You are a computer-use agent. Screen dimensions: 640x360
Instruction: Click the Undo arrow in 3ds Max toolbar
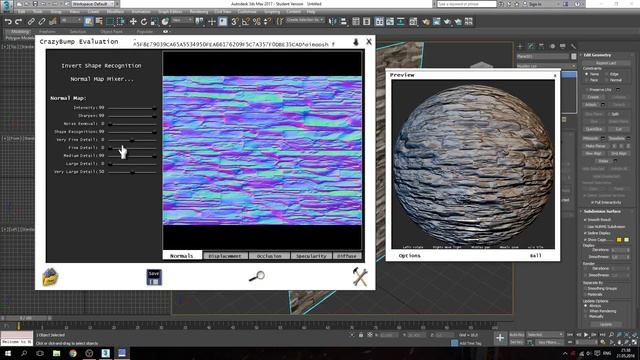8,21
